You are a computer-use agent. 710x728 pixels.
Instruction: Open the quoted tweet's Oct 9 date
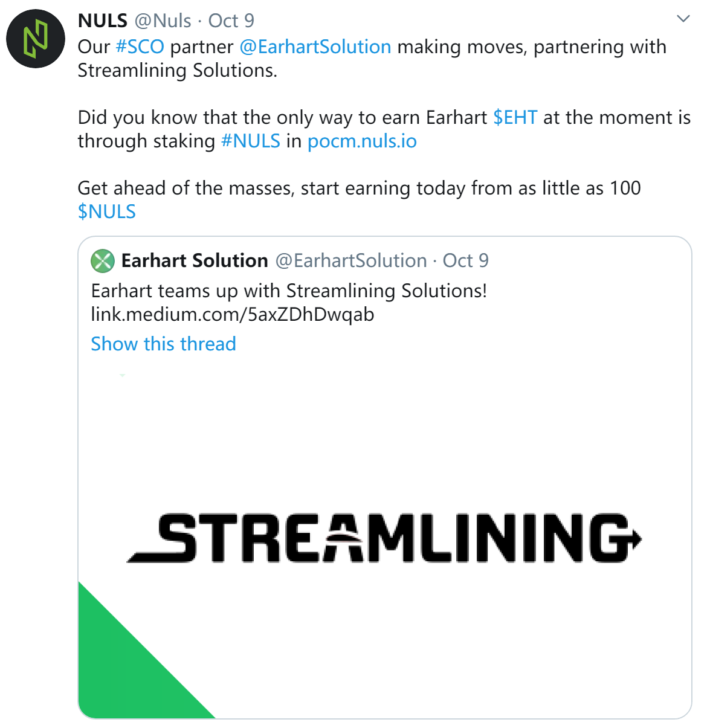point(466,260)
